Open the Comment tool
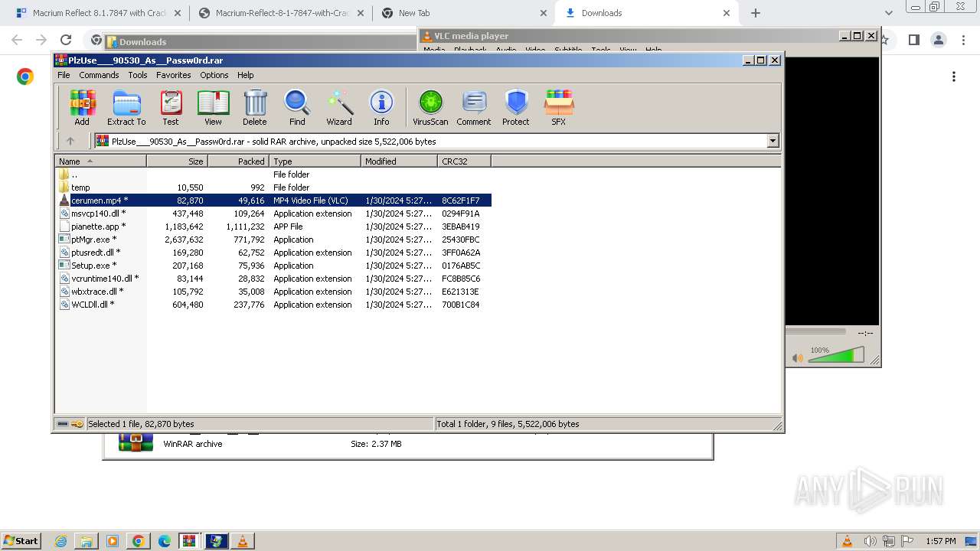 point(474,107)
